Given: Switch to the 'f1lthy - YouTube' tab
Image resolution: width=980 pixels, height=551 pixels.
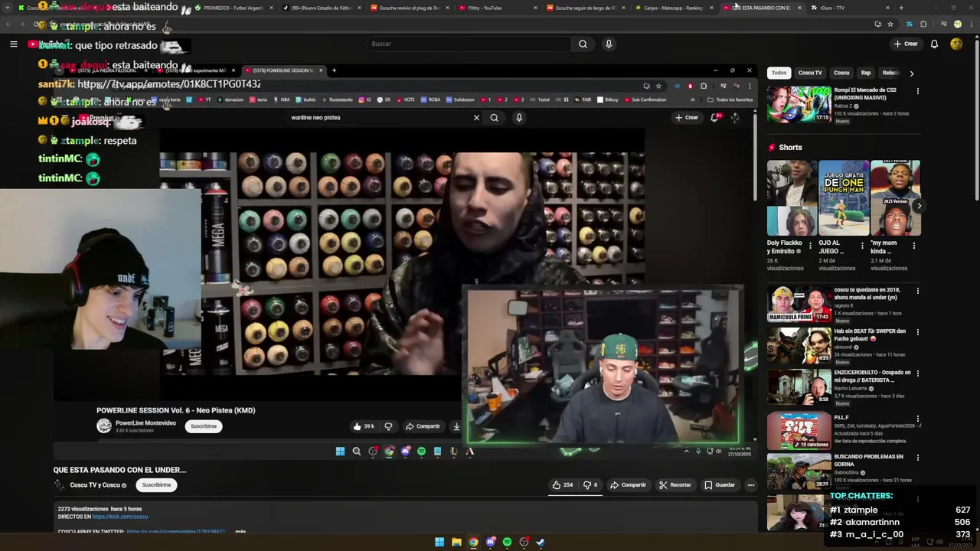Looking at the screenshot, I should click(x=498, y=8).
